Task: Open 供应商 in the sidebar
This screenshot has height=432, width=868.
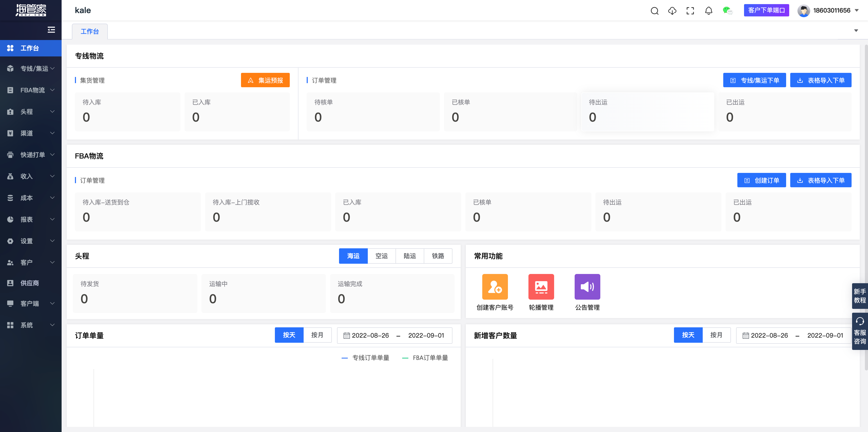Action: pyautogui.click(x=31, y=283)
